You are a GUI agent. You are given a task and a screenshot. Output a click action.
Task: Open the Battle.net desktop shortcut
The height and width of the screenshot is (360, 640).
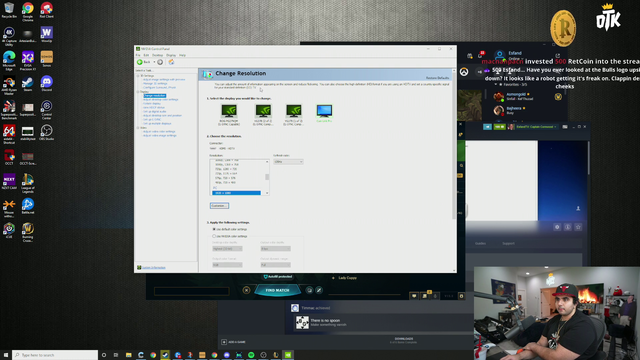coord(28,206)
